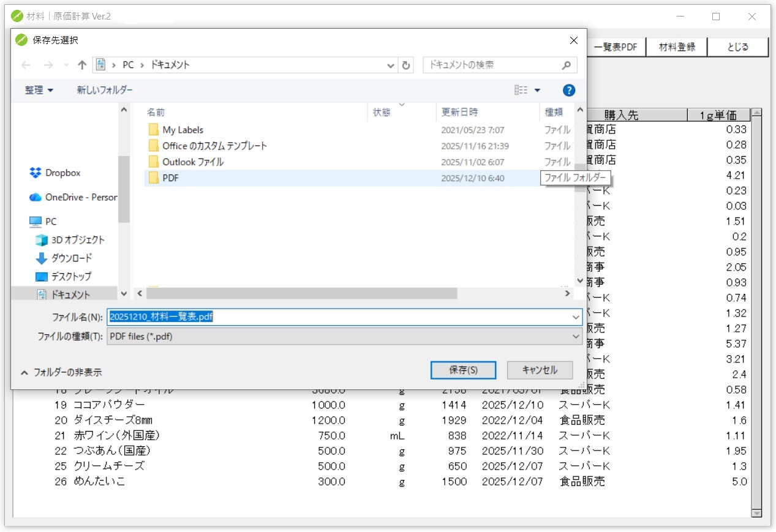Open the view options dropdown arrow
The width and height of the screenshot is (776, 532).
click(537, 91)
